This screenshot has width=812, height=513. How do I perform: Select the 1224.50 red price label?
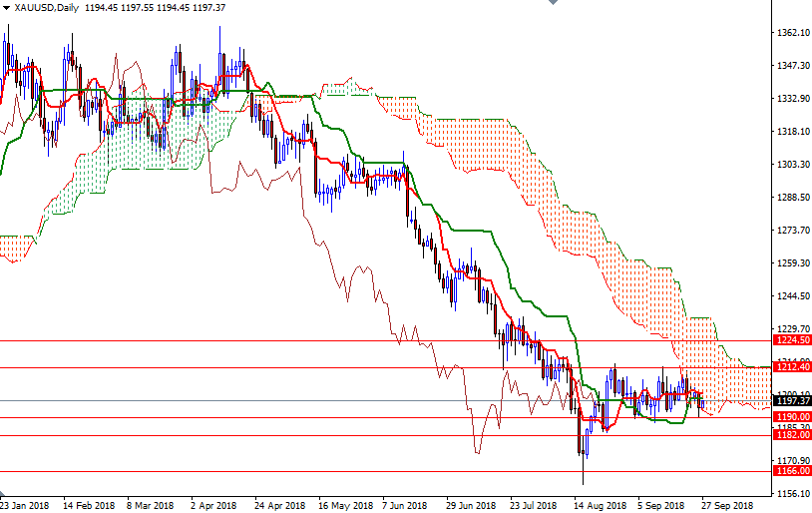[792, 340]
